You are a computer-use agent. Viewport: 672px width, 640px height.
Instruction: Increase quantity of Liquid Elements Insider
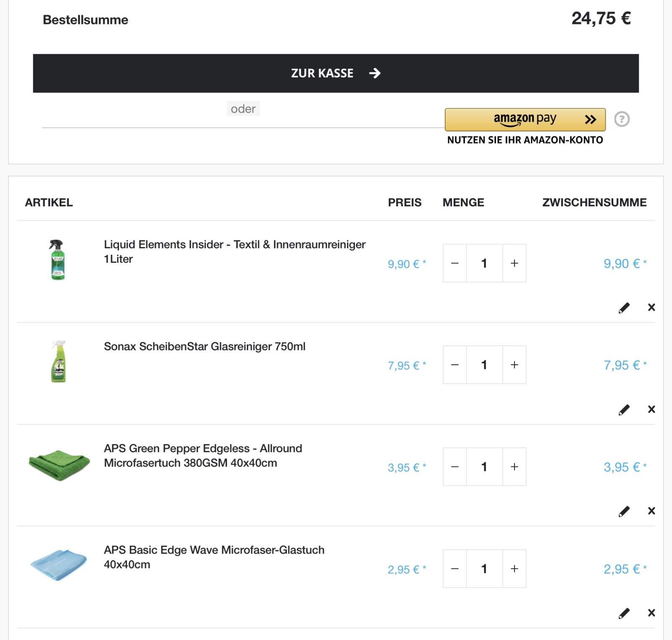(514, 263)
